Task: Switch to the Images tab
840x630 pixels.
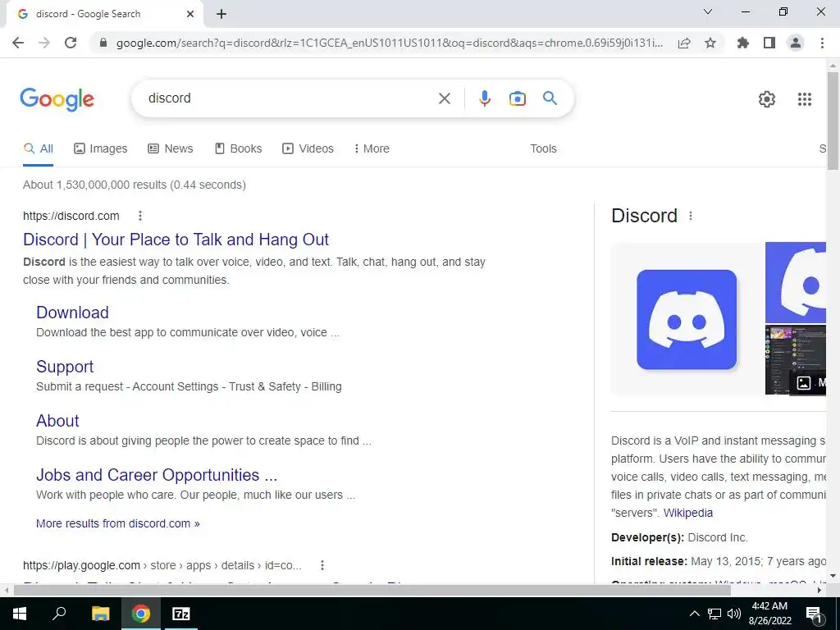Action: coord(101,149)
